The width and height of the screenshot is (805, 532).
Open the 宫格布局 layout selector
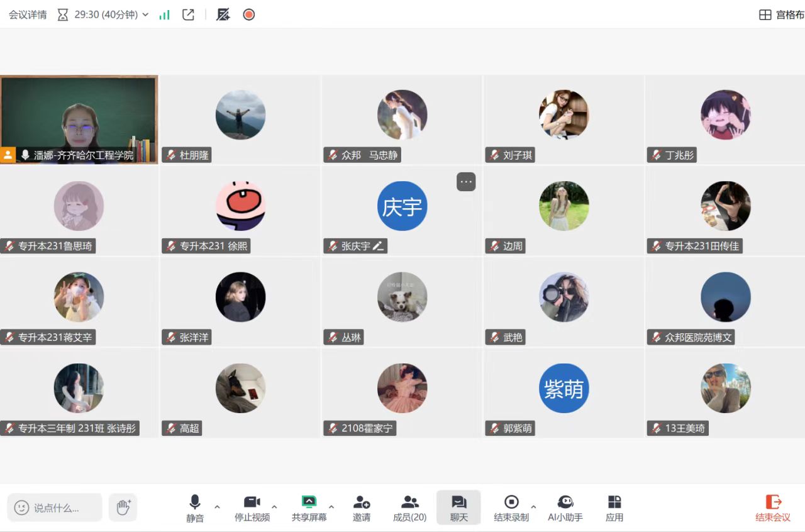pyautogui.click(x=781, y=14)
